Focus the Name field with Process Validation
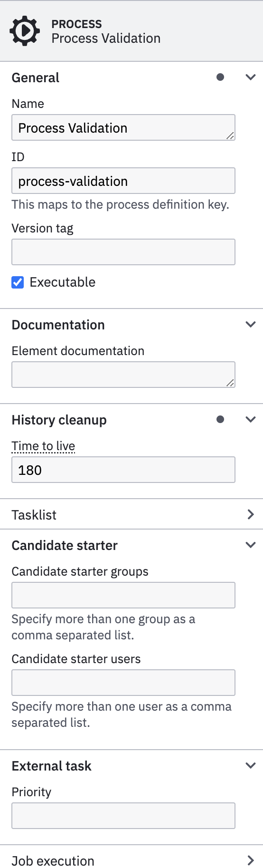 (x=123, y=127)
